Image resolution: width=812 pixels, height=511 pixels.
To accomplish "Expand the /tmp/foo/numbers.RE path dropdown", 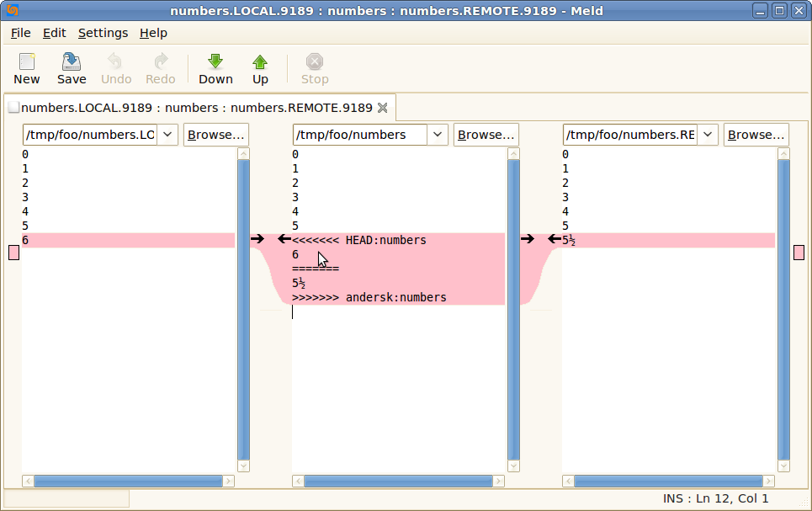I will (x=708, y=135).
